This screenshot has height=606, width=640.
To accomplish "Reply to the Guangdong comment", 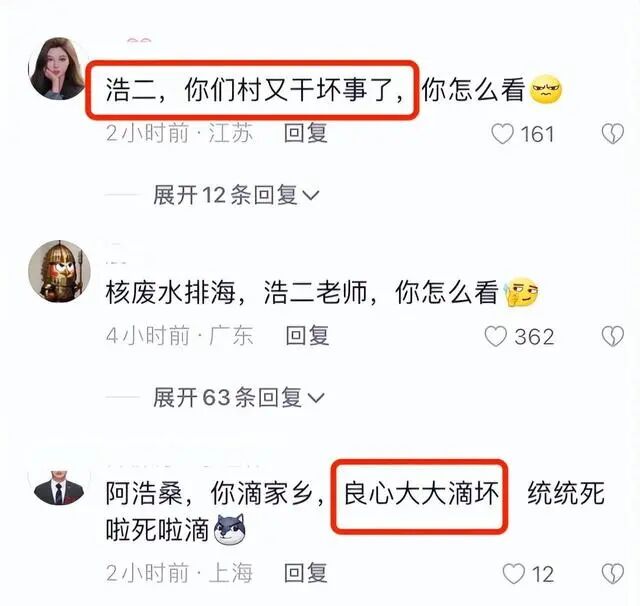I will [307, 336].
